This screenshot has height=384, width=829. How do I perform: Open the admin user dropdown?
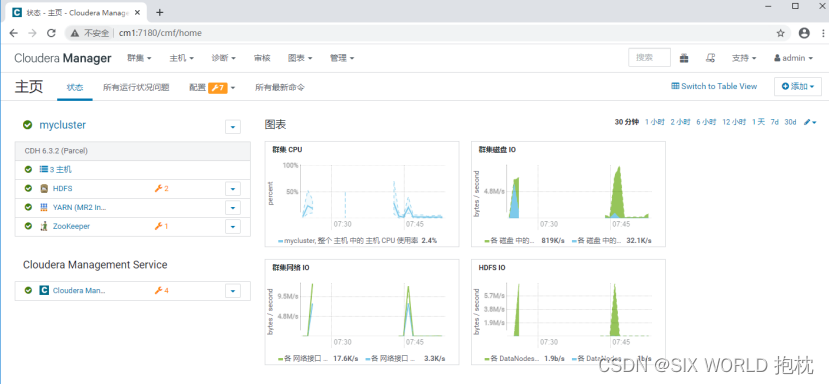[793, 58]
